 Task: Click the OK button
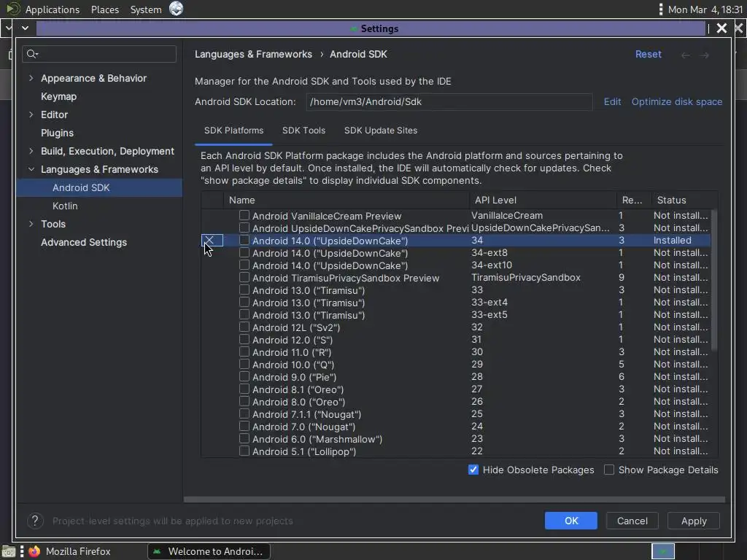pos(570,521)
